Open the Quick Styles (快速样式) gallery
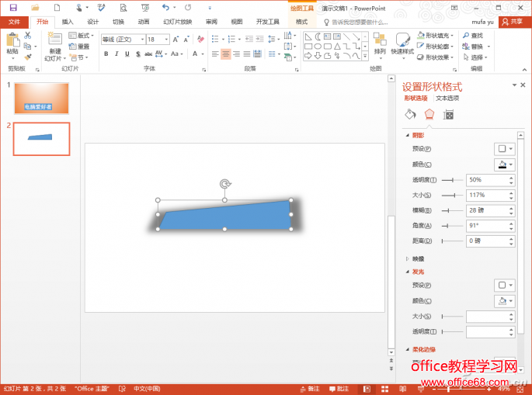The width and height of the screenshot is (532, 395). point(402,42)
